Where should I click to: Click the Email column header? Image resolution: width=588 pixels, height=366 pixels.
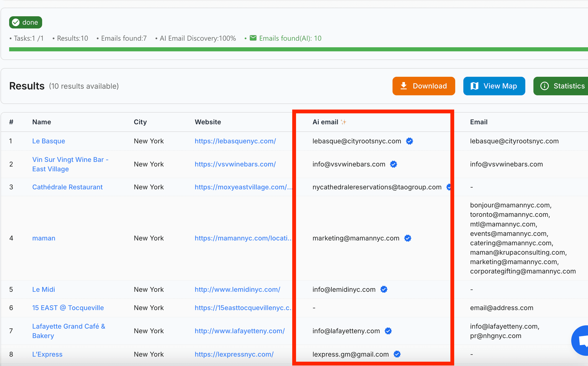(x=479, y=122)
